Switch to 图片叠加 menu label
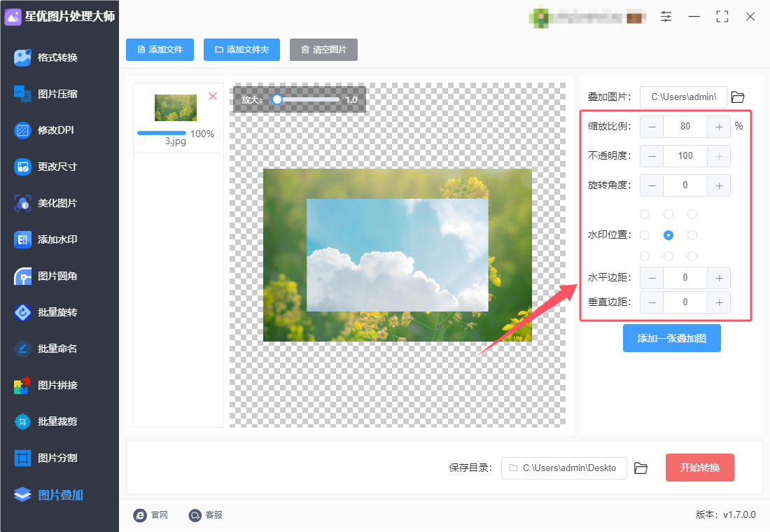The height and width of the screenshot is (532, 770). [x=60, y=495]
